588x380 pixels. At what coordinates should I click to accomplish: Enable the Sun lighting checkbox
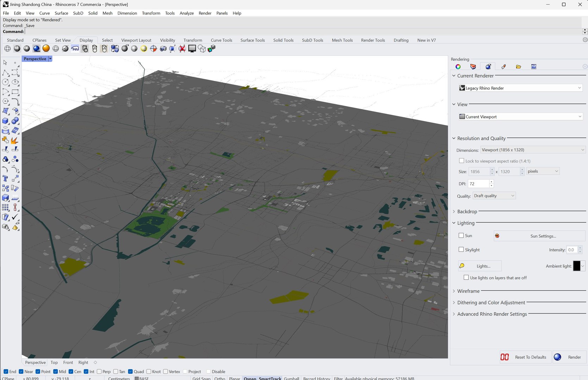[461, 235]
